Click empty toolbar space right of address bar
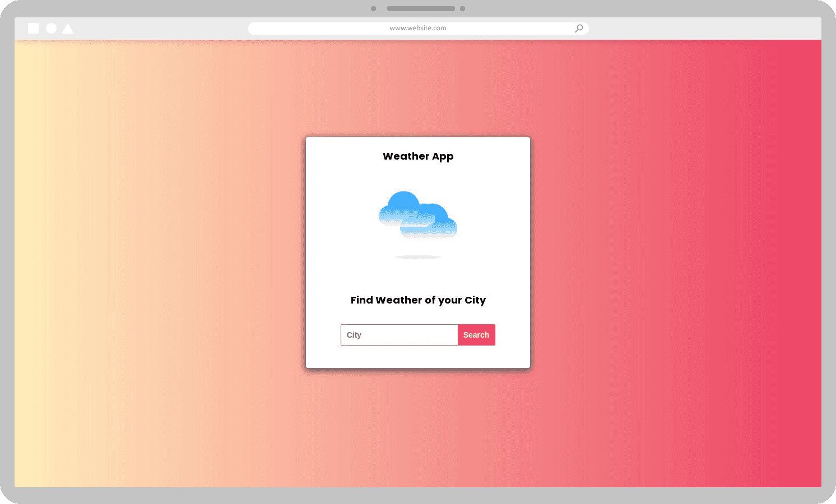The width and height of the screenshot is (836, 504). coord(700,28)
